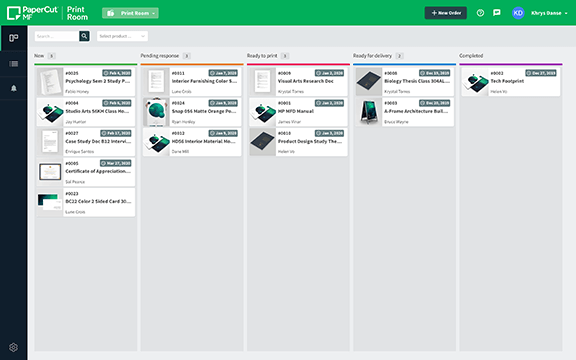Select the Tech Footprint order thumbnail
The height and width of the screenshot is (360, 576).
(475, 82)
